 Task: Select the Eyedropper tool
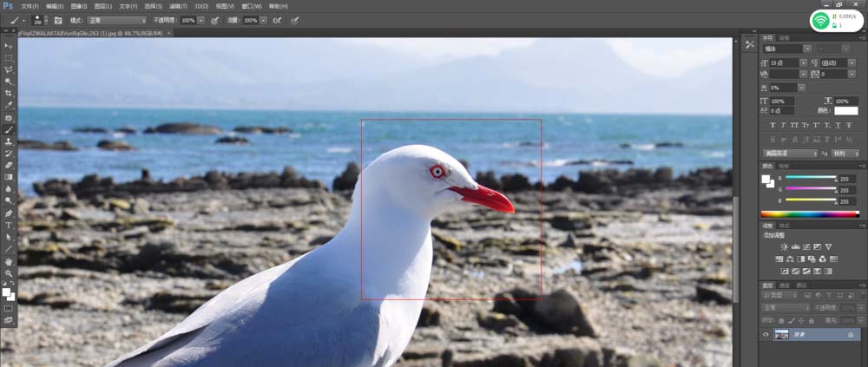point(9,105)
